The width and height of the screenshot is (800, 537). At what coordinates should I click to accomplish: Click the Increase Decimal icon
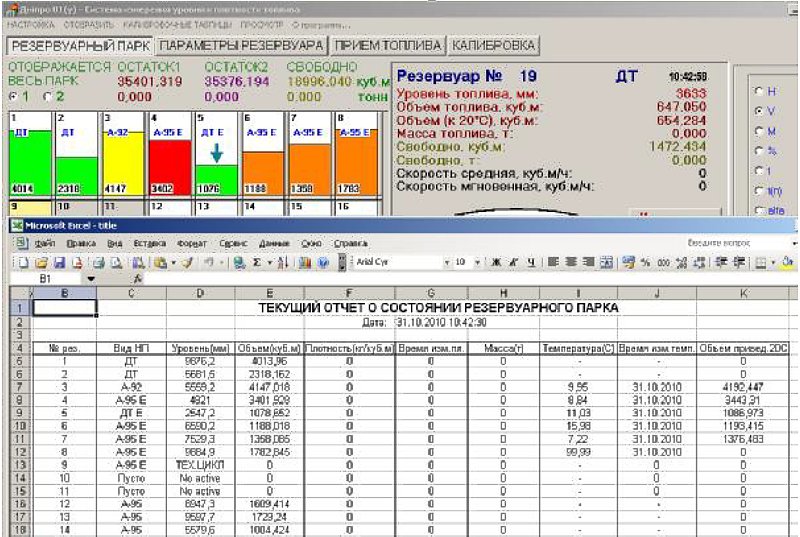pyautogui.click(x=681, y=262)
